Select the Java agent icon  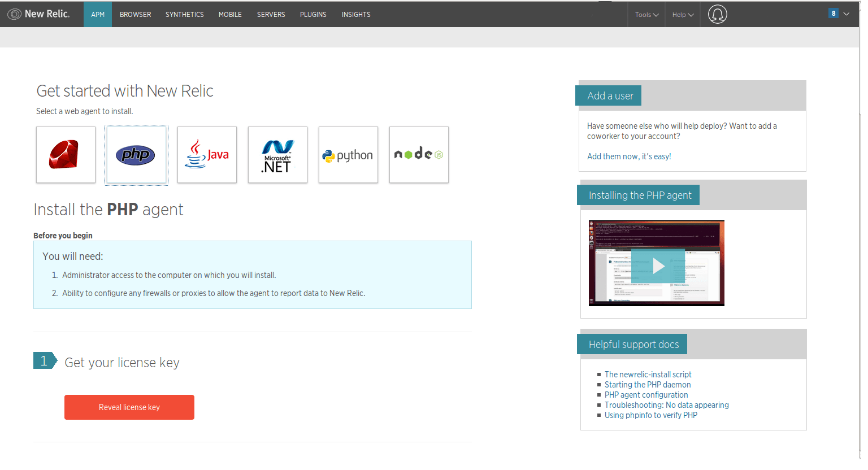click(207, 155)
